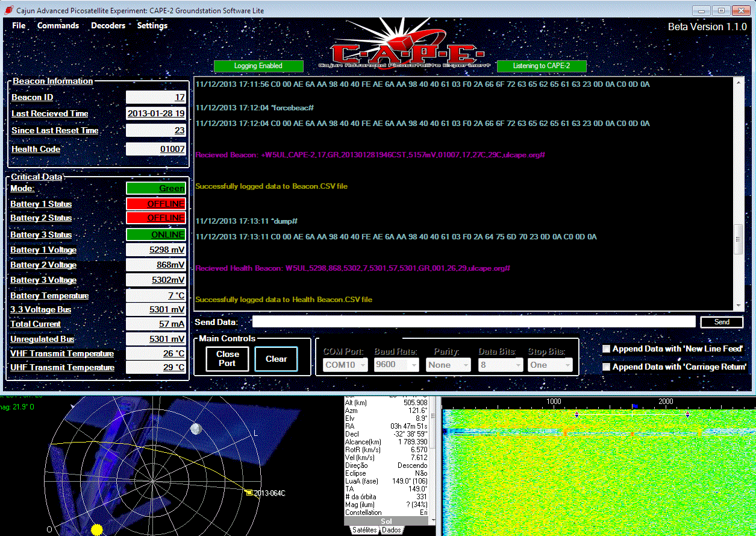Image resolution: width=756 pixels, height=536 pixels.
Task: Click into the Send Data text field
Action: coord(473,322)
